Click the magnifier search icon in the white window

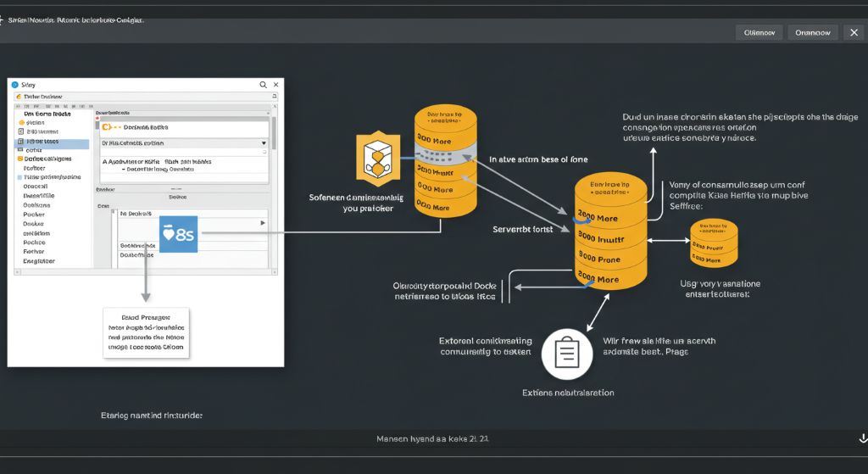(264, 85)
